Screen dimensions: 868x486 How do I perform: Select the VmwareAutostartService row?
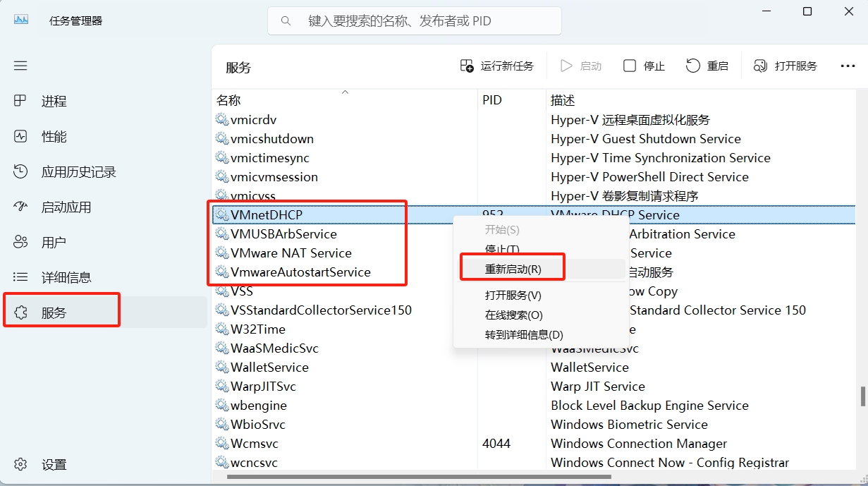tap(533, 272)
